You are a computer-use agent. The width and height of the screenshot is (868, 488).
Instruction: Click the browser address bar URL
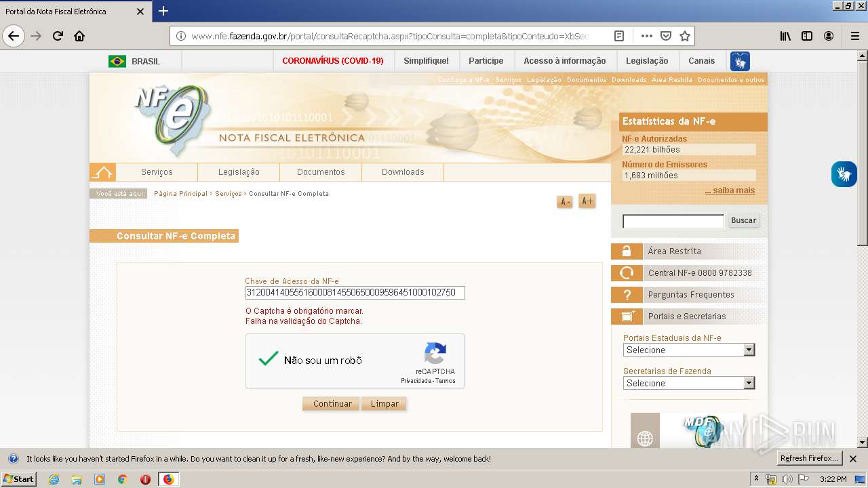(390, 36)
